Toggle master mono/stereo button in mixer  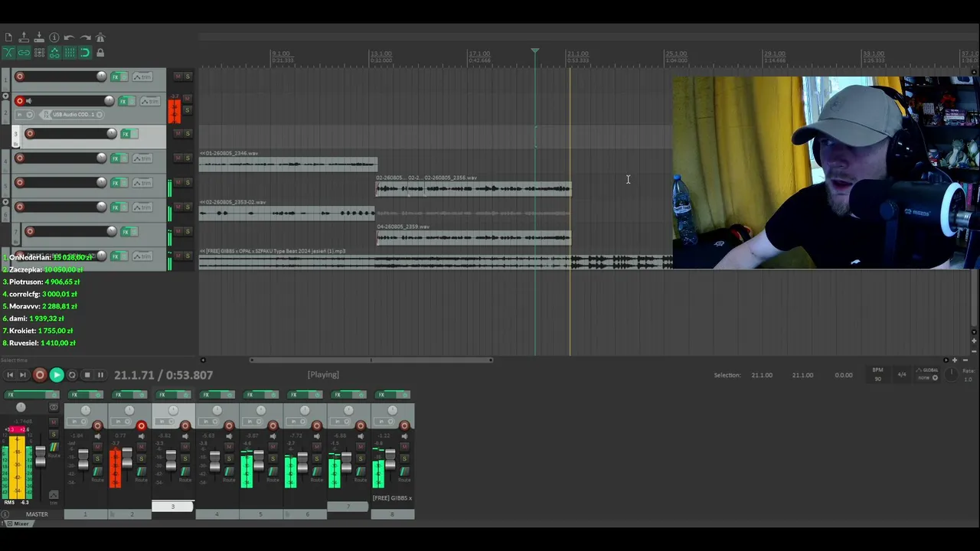click(x=53, y=408)
